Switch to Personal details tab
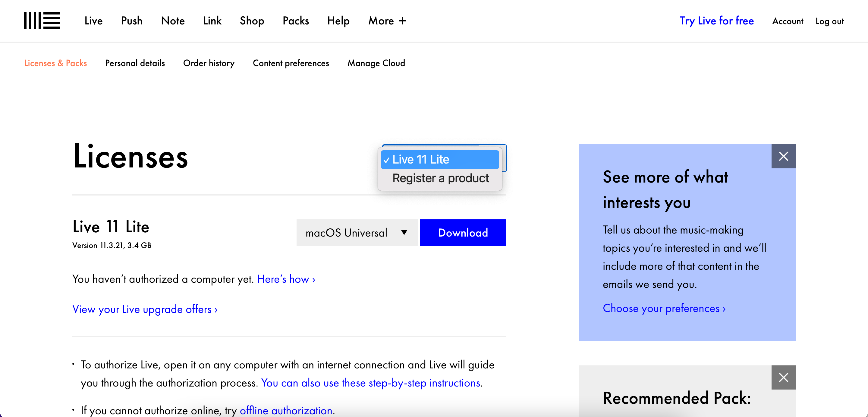 (x=135, y=63)
